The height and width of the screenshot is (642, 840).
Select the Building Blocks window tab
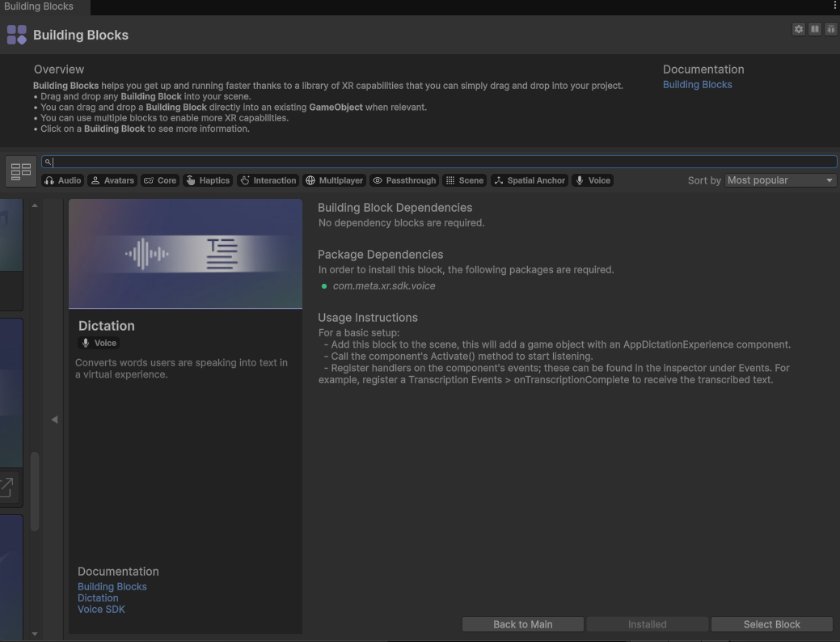[39, 6]
